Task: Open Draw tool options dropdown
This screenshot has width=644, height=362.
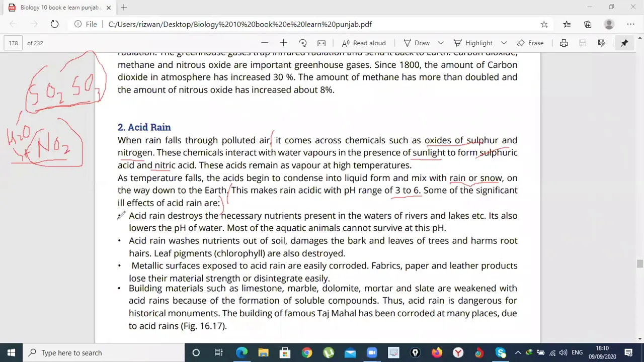Action: click(441, 43)
